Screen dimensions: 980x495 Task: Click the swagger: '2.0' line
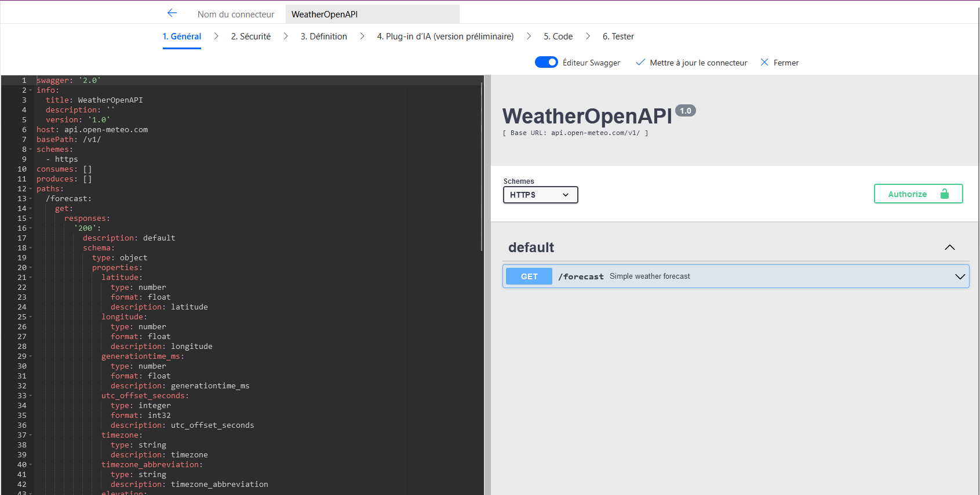click(68, 81)
